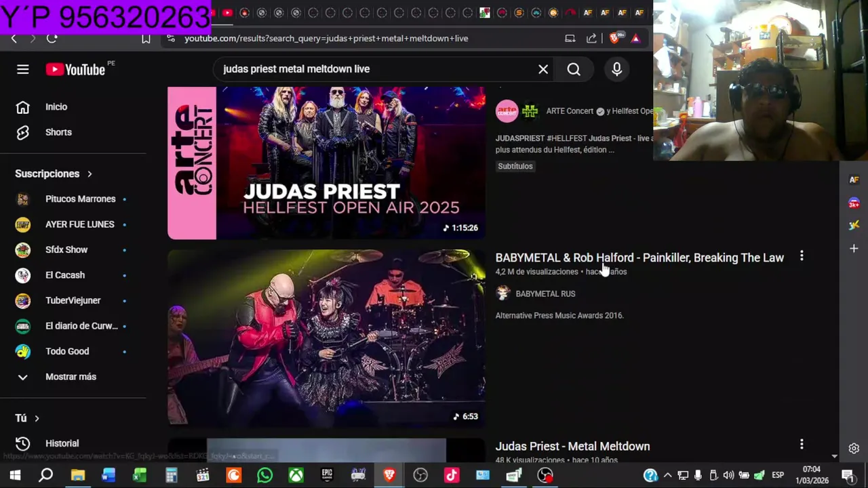Play the BABYMETAL & Rob Halford thumbnail
Viewport: 868px width, 488px height.
tap(326, 338)
